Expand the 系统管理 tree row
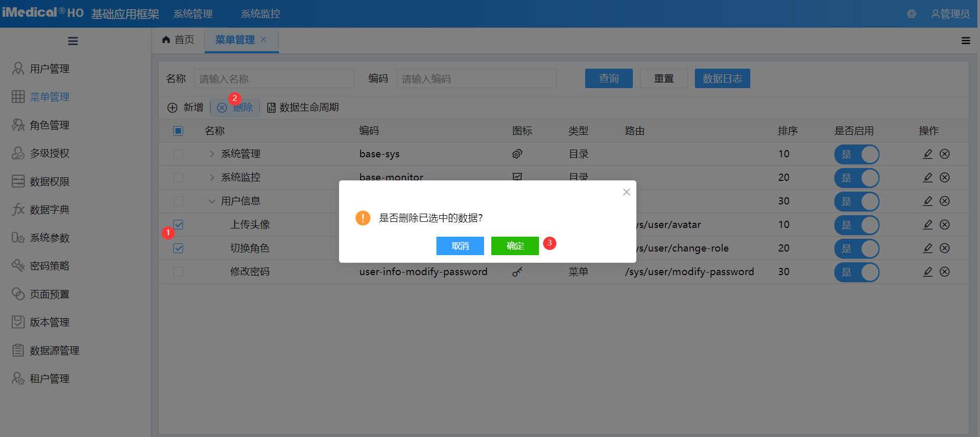The height and width of the screenshot is (437, 980). click(x=212, y=154)
